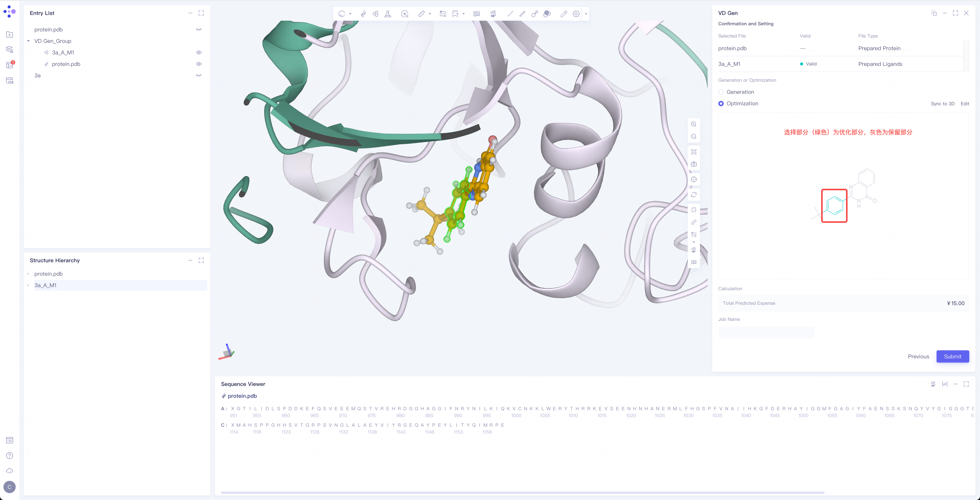
Task: Toggle the surface mesh tool in top toolbar
Action: 476,14
